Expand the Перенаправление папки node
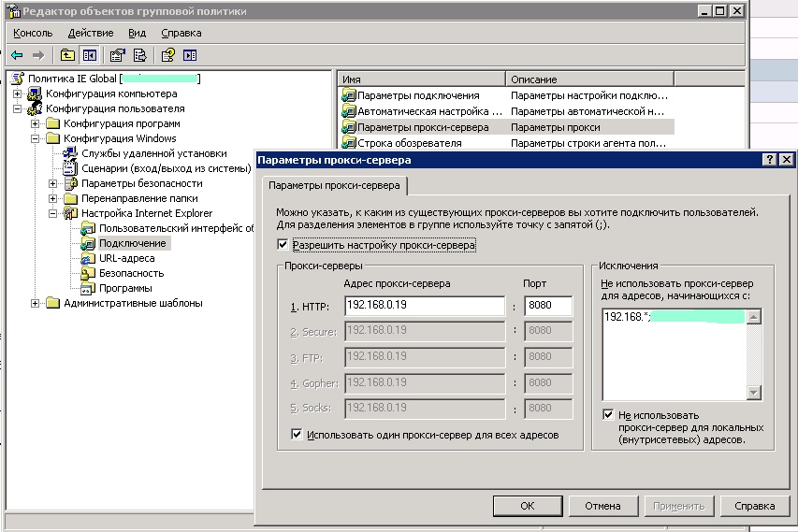 (53, 198)
